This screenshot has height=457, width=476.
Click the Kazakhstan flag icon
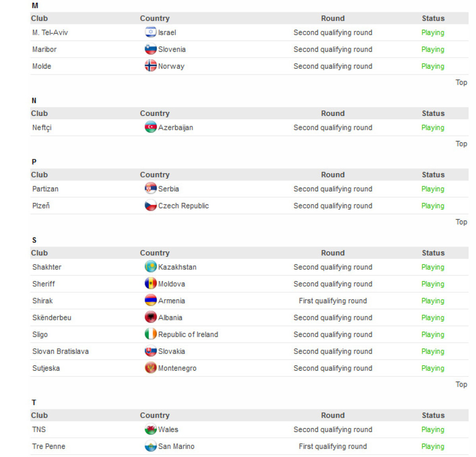pos(150,267)
